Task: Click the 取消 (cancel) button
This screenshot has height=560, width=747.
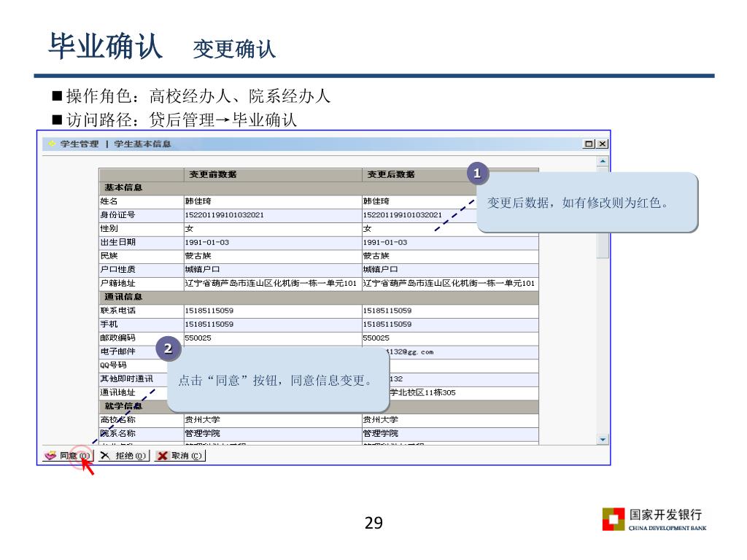Action: pyautogui.click(x=180, y=456)
